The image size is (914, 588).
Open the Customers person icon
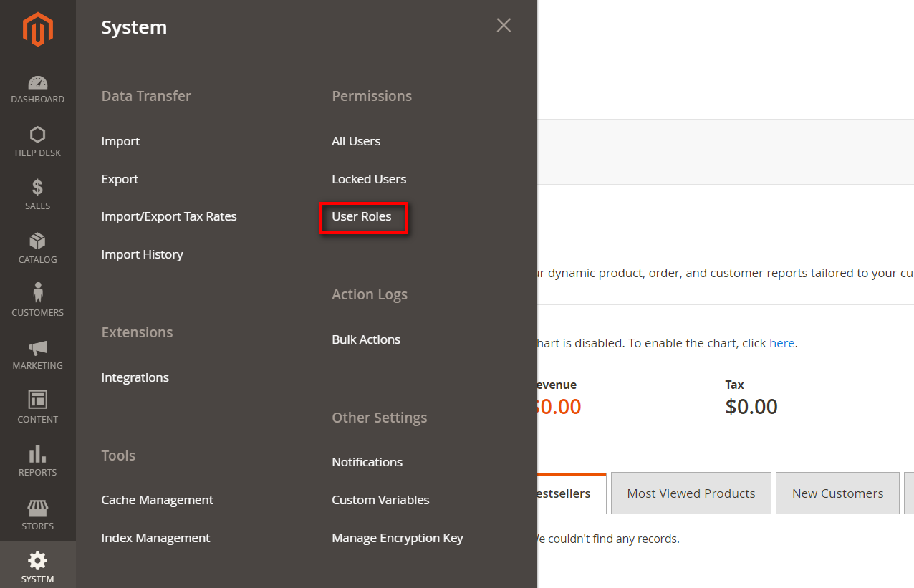pos(37,293)
